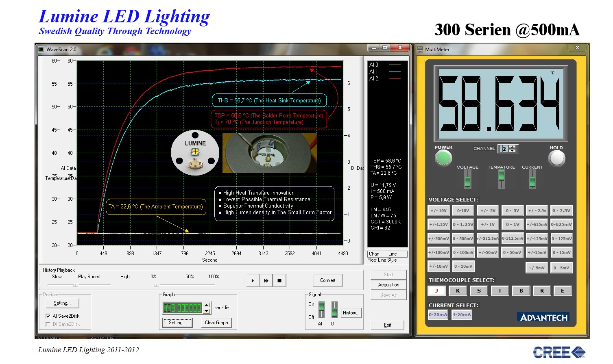This screenshot has height=364, width=613.
Task: Select the +/-100mV voltage range
Action: click(x=439, y=252)
